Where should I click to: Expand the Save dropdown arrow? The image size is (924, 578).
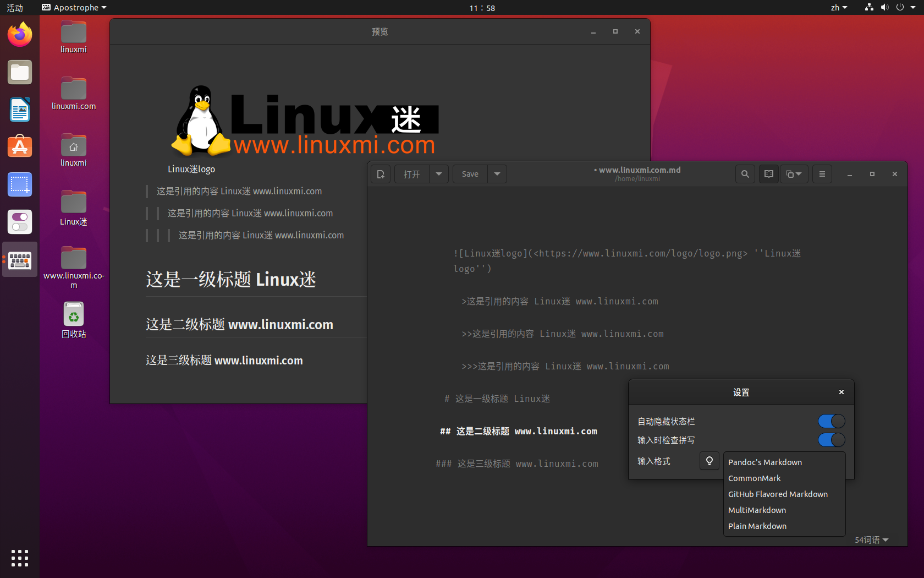(x=497, y=174)
